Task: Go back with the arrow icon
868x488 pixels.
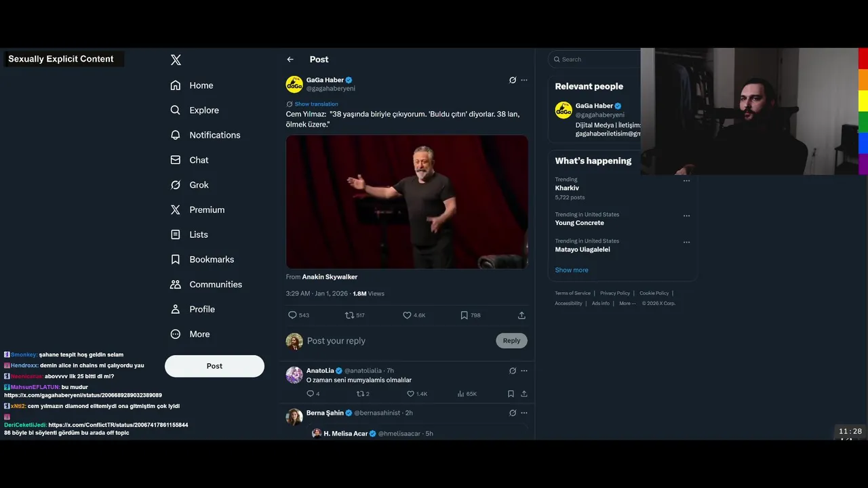Action: tap(290, 60)
